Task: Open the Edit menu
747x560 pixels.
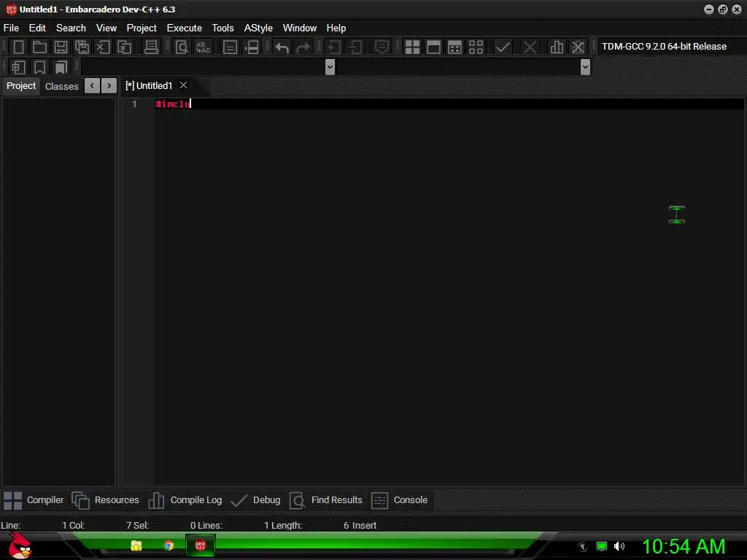Action: pyautogui.click(x=37, y=28)
